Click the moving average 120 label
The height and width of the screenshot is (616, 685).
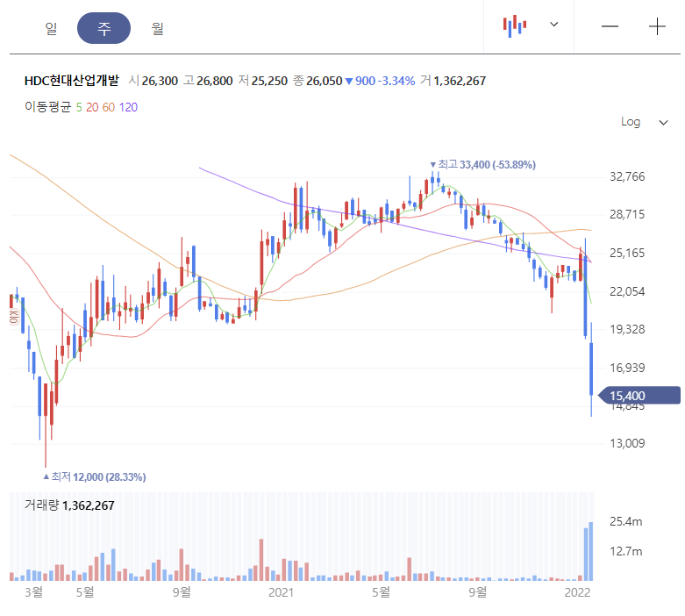(x=128, y=107)
